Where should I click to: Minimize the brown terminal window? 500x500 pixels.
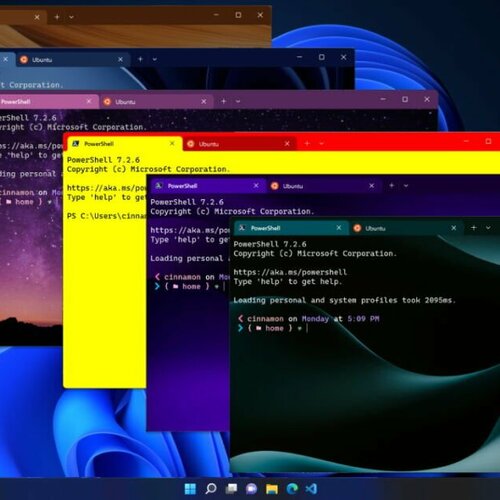pyautogui.click(x=216, y=15)
